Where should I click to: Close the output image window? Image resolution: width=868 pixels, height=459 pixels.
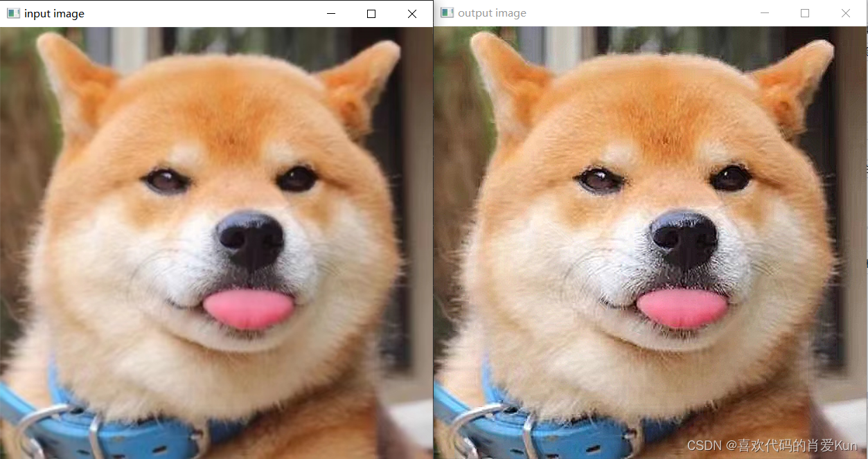click(x=846, y=13)
